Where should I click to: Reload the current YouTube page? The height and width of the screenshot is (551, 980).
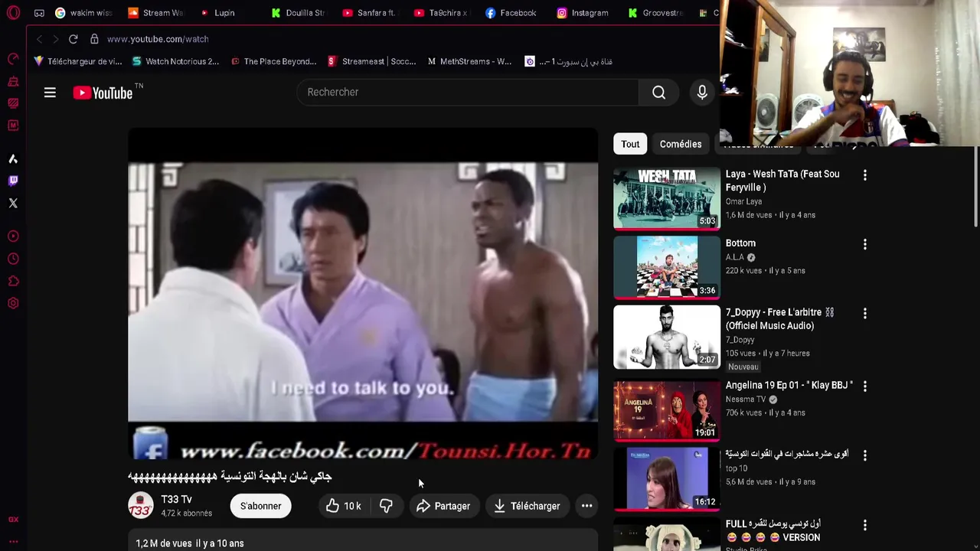point(73,39)
